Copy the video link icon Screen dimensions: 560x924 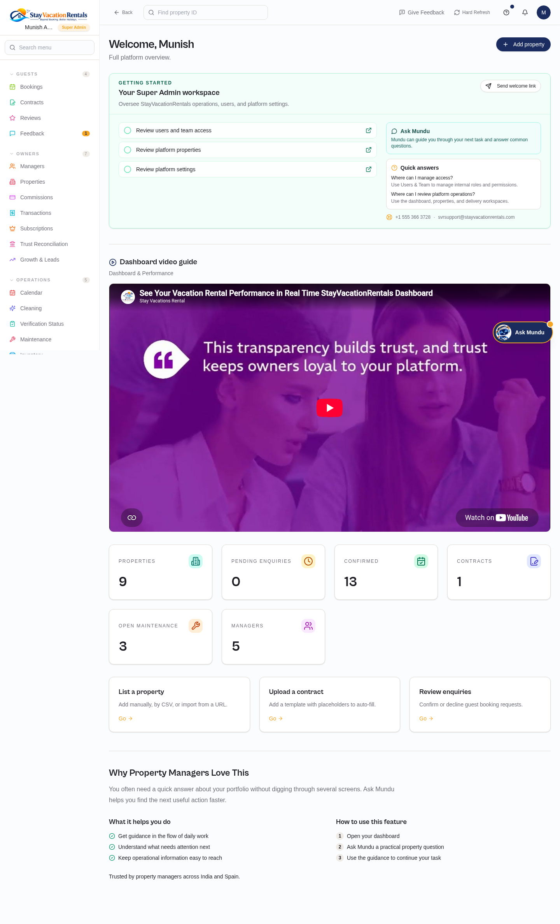132,518
